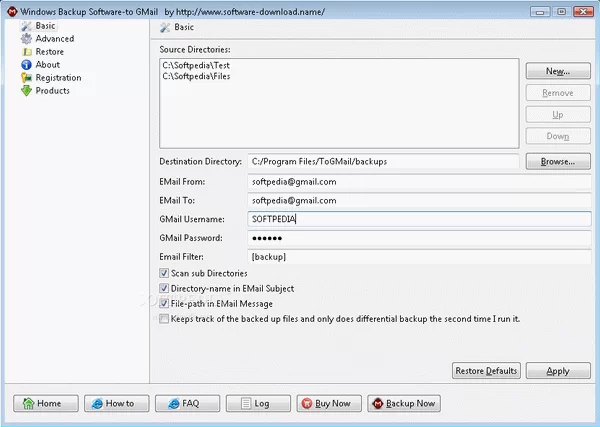Toggle Directory-name in EMail Subject checkbox

coord(164,288)
